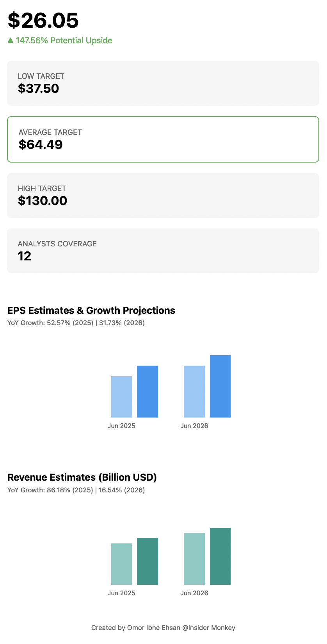Click the EPS Estimates & Growth Projections heading
Screen dimensions: 327x644
coord(91,310)
